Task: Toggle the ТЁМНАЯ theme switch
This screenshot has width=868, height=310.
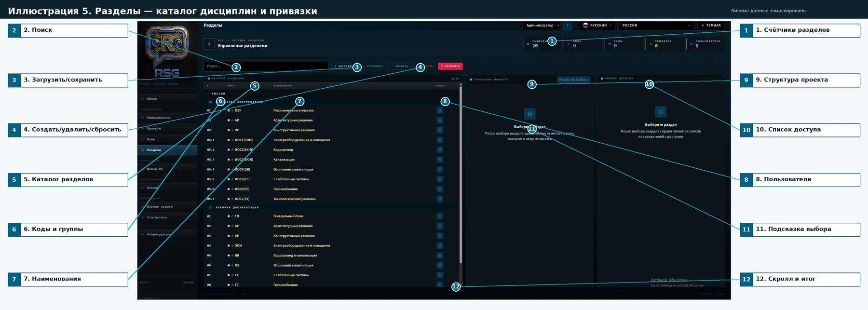Action: [x=711, y=26]
